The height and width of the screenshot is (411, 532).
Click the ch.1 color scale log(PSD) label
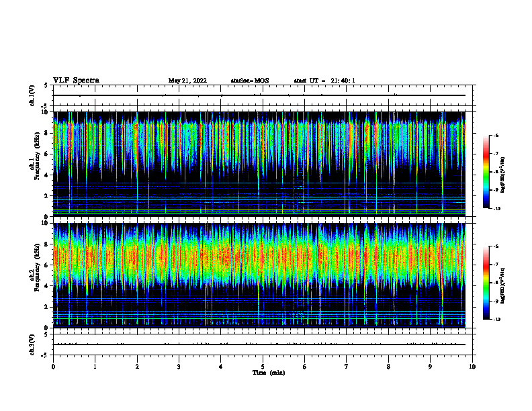pyautogui.click(x=503, y=175)
